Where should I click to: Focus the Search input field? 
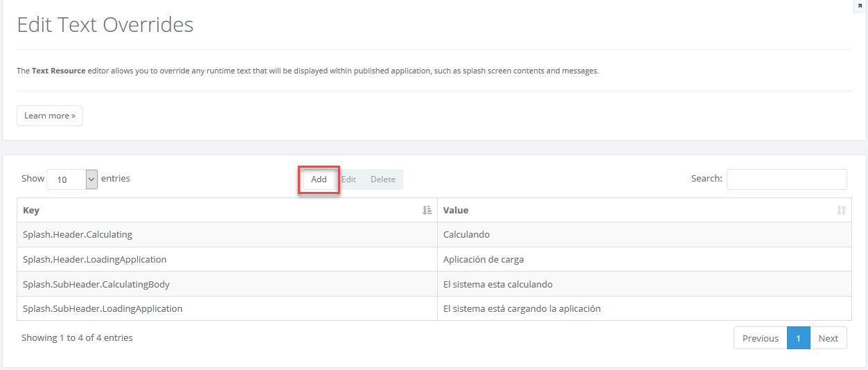click(x=786, y=179)
